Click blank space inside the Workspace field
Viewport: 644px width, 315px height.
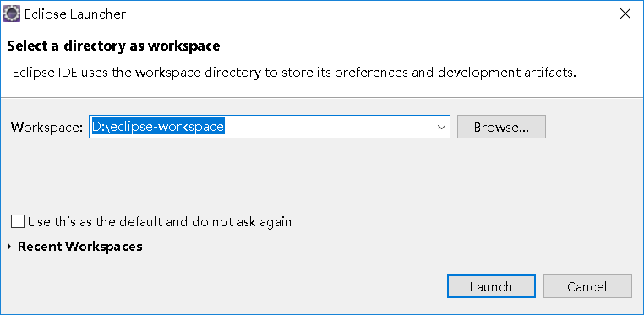tap(329, 127)
